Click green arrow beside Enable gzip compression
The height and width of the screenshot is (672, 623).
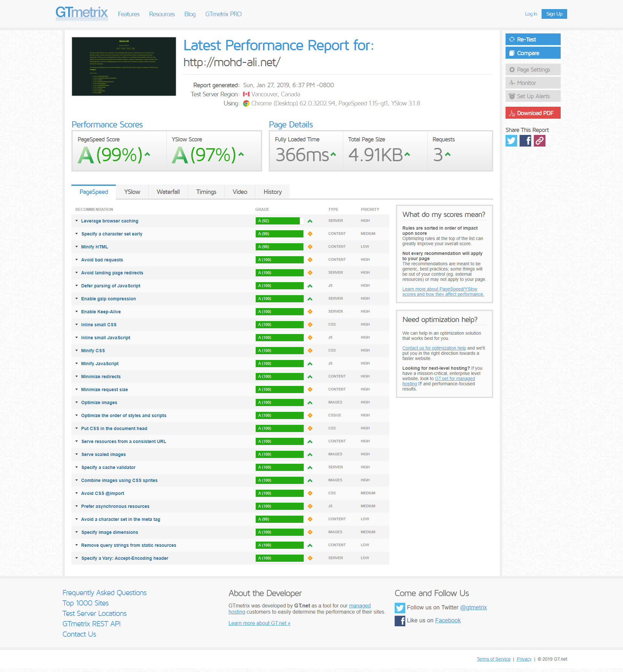[310, 299]
